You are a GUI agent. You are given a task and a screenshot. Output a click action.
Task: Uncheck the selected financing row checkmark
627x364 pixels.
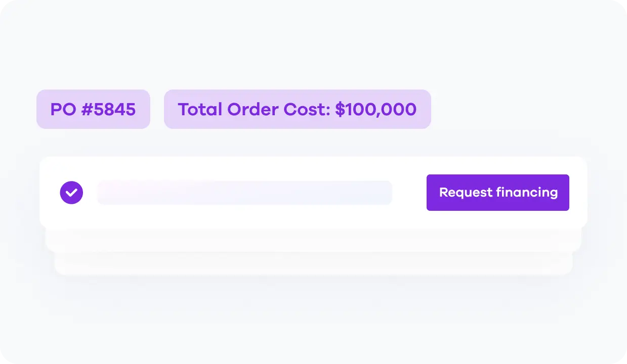(71, 193)
